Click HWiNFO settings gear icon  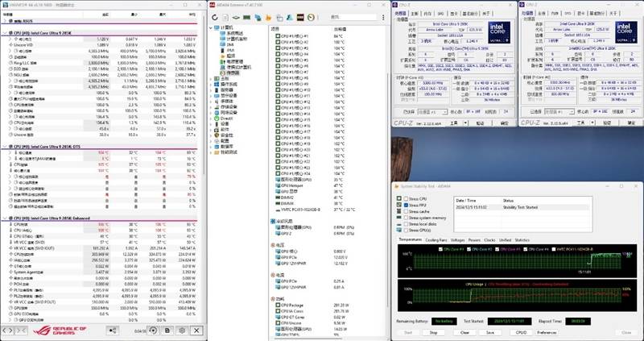(x=182, y=331)
